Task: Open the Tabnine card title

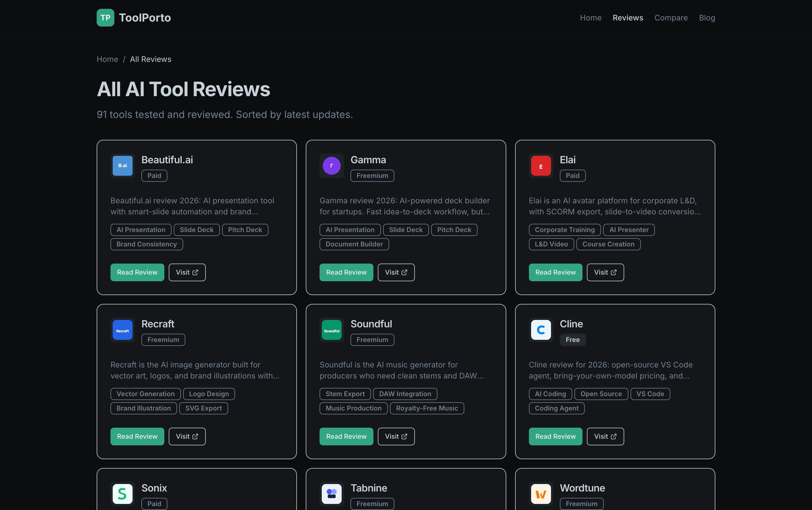Action: pyautogui.click(x=369, y=488)
